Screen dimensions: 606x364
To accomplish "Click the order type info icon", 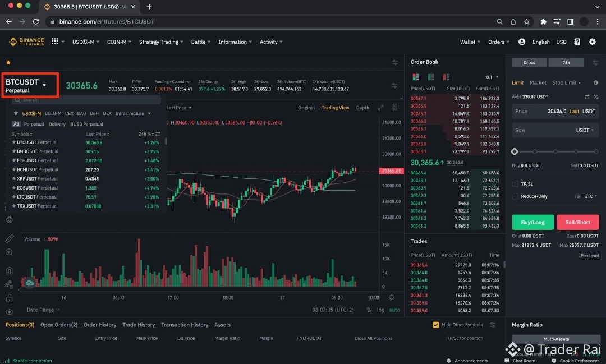I will [x=595, y=82].
